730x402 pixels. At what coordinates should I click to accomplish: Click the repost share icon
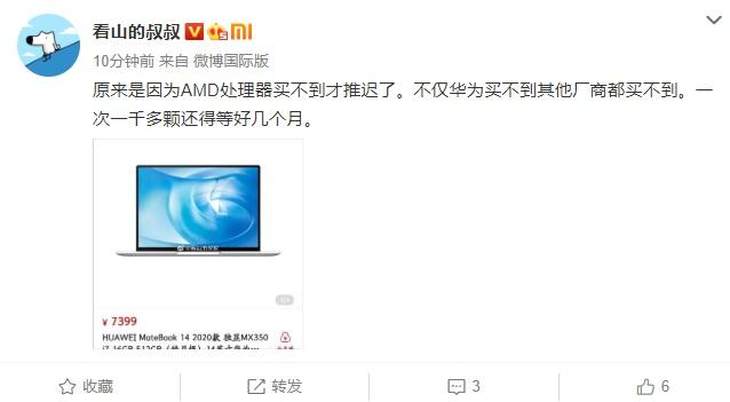[256, 386]
